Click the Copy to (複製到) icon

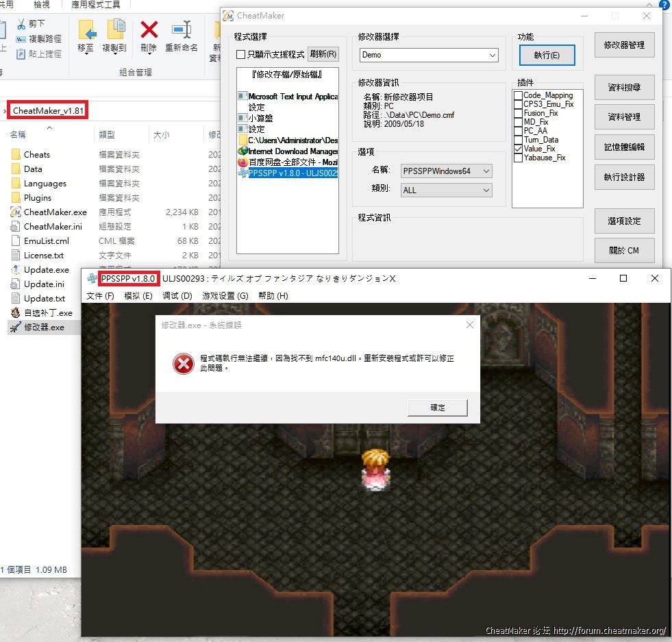coord(114,31)
